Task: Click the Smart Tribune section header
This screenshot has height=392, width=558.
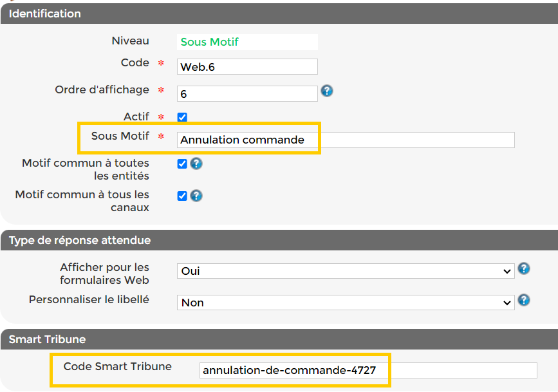Action: (x=47, y=339)
